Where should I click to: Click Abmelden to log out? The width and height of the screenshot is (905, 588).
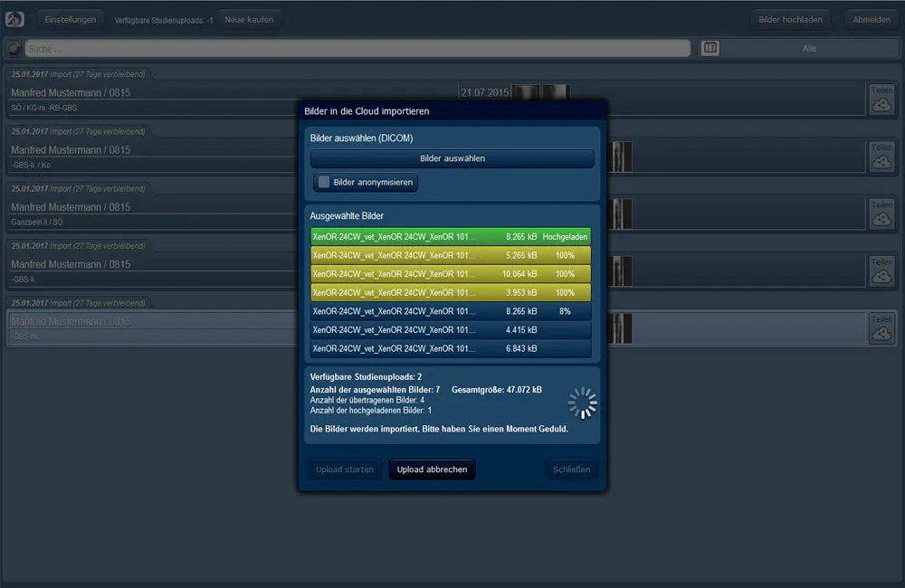click(x=872, y=19)
